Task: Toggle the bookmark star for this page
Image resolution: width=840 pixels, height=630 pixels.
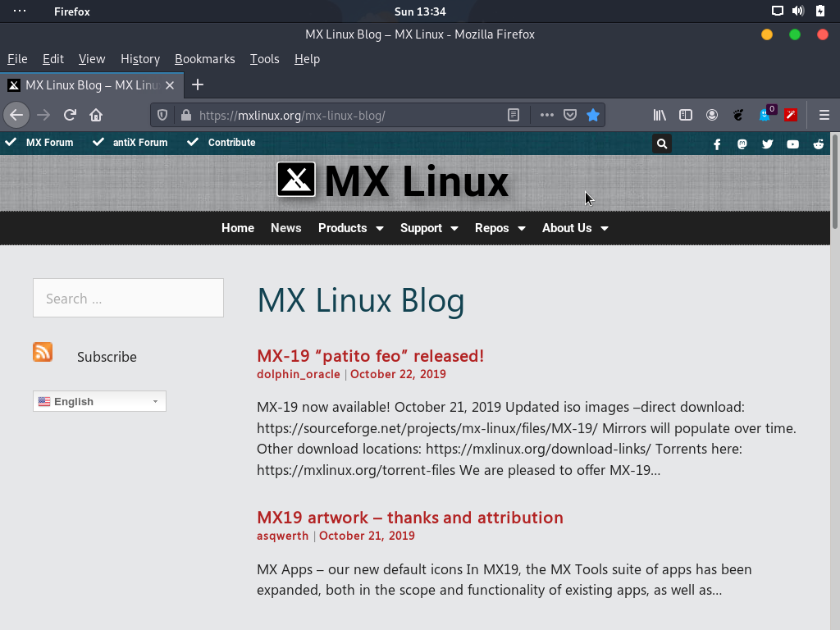Action: tap(593, 115)
